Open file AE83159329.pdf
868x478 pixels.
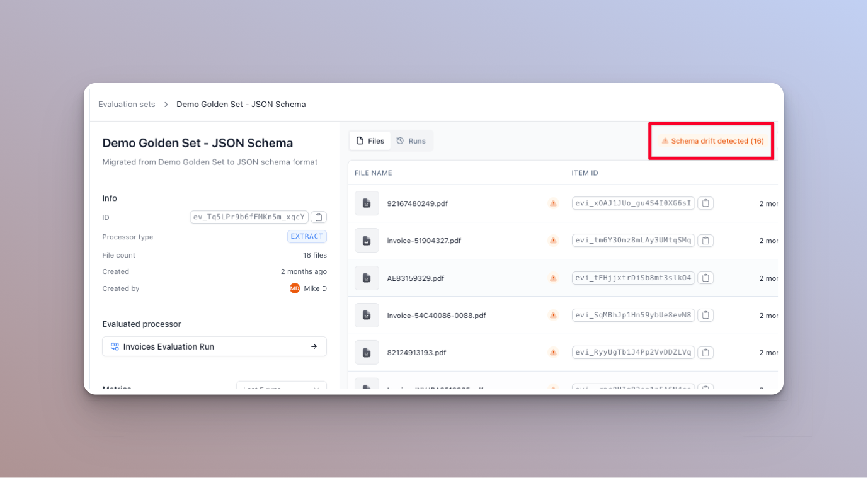(416, 278)
